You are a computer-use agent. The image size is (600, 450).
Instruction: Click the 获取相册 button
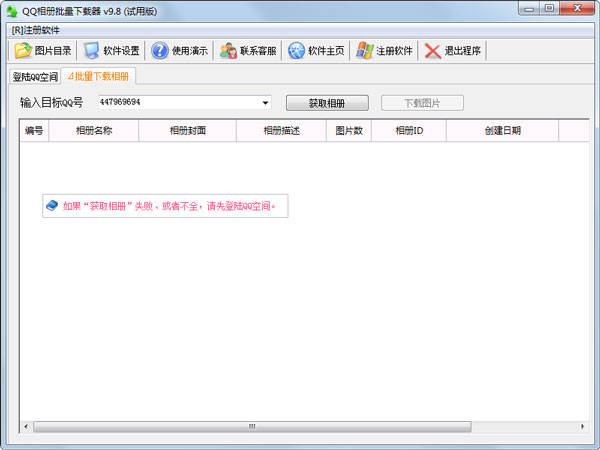point(327,103)
